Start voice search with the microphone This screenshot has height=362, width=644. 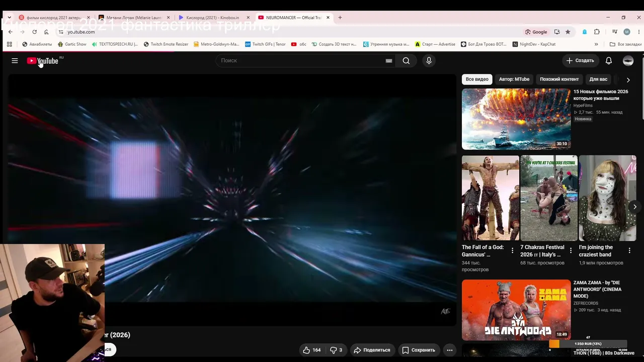[x=429, y=61]
